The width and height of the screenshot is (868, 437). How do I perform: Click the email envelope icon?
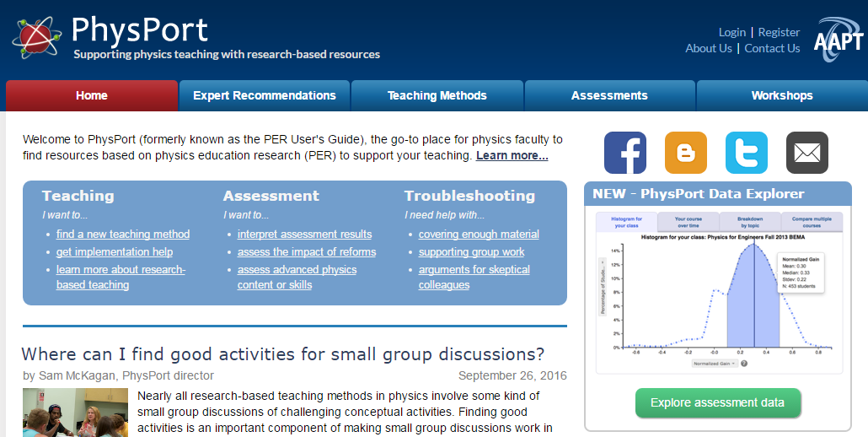pos(806,153)
